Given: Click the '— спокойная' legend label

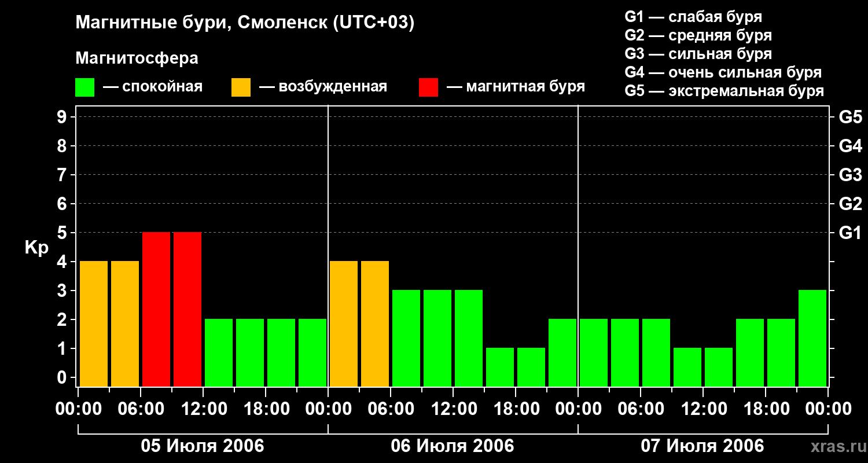Looking at the screenshot, I should pos(153,87).
